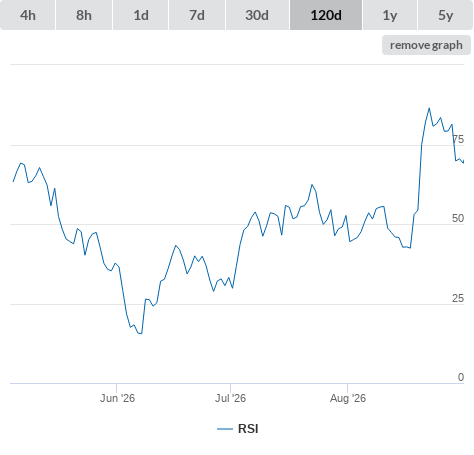This screenshot has height=455, width=474.
Task: Select the 1y time range
Action: click(390, 15)
